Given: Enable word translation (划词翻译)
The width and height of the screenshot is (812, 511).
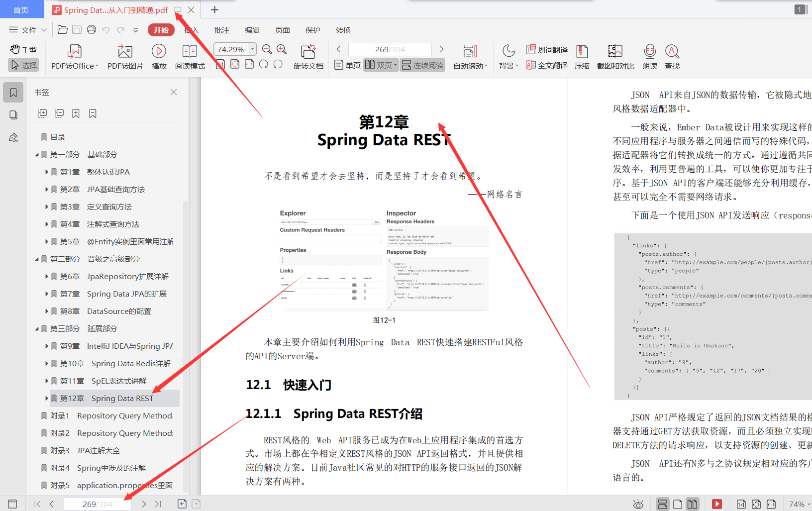Looking at the screenshot, I should pos(547,50).
